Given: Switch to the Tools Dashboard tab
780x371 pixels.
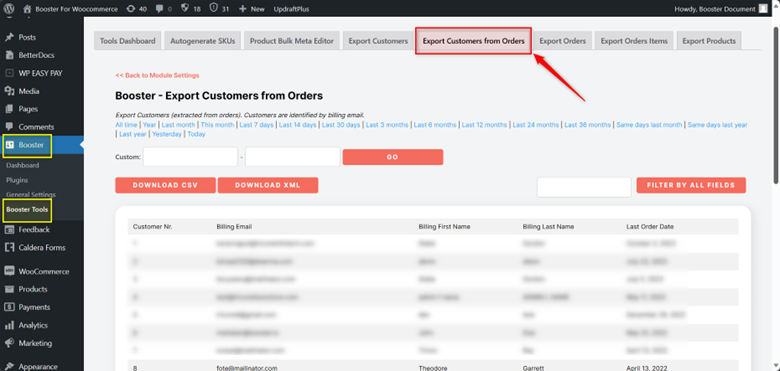Looking at the screenshot, I should (x=128, y=41).
